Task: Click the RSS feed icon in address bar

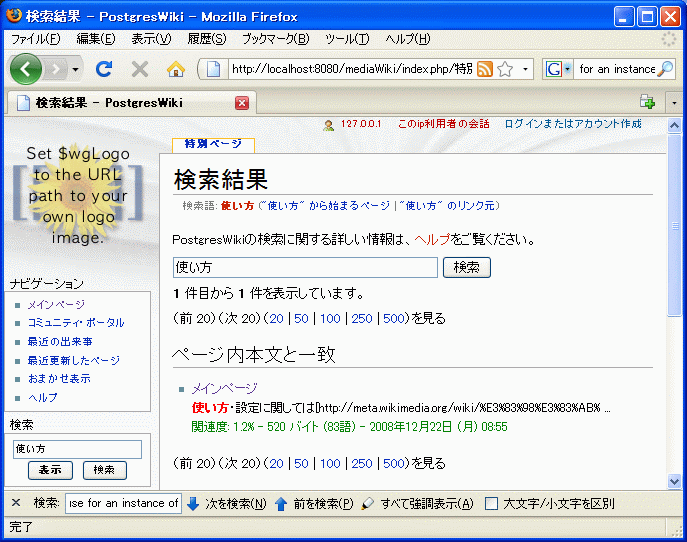Action: [485, 69]
